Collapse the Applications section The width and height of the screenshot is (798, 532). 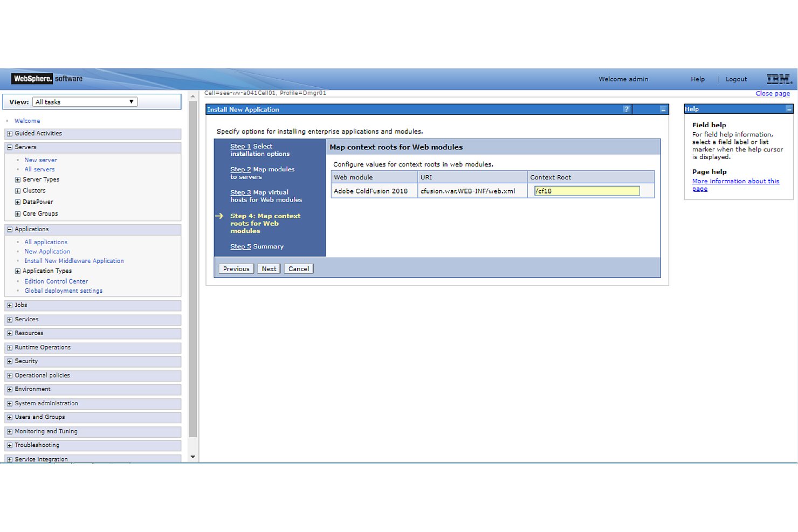tap(10, 230)
